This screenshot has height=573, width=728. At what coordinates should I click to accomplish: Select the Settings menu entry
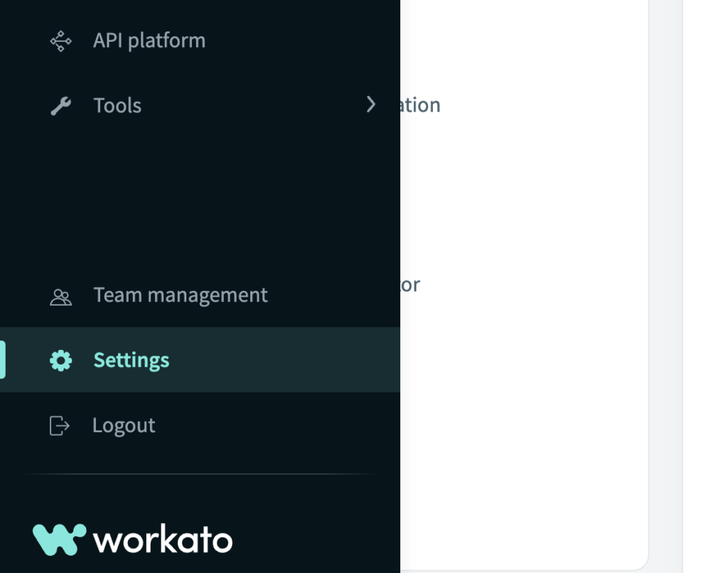pyautogui.click(x=131, y=360)
